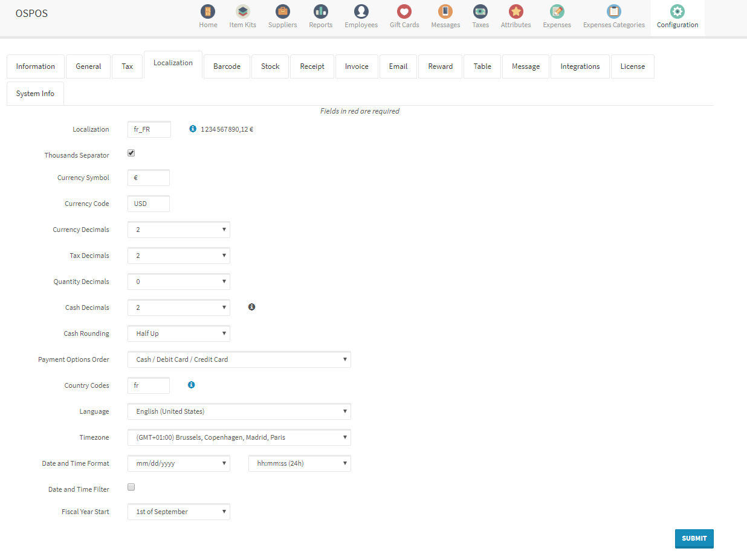Open the Reports section
This screenshot has width=747, height=560.
tap(320, 16)
